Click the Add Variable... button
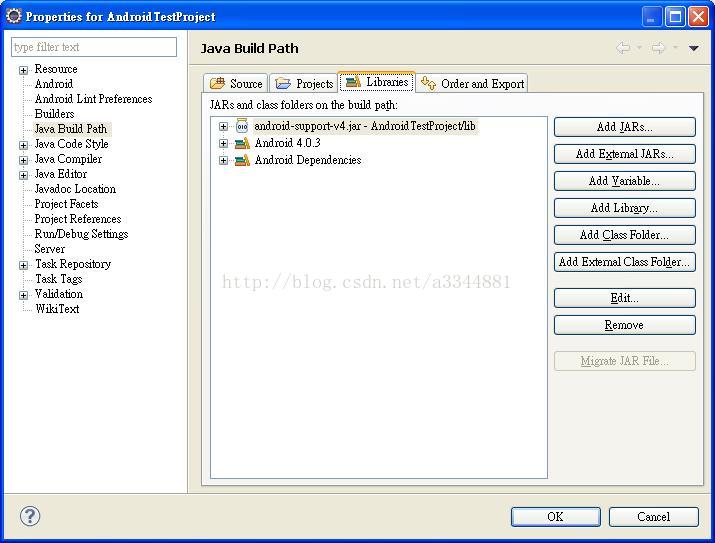715x543 pixels. pyautogui.click(x=625, y=181)
